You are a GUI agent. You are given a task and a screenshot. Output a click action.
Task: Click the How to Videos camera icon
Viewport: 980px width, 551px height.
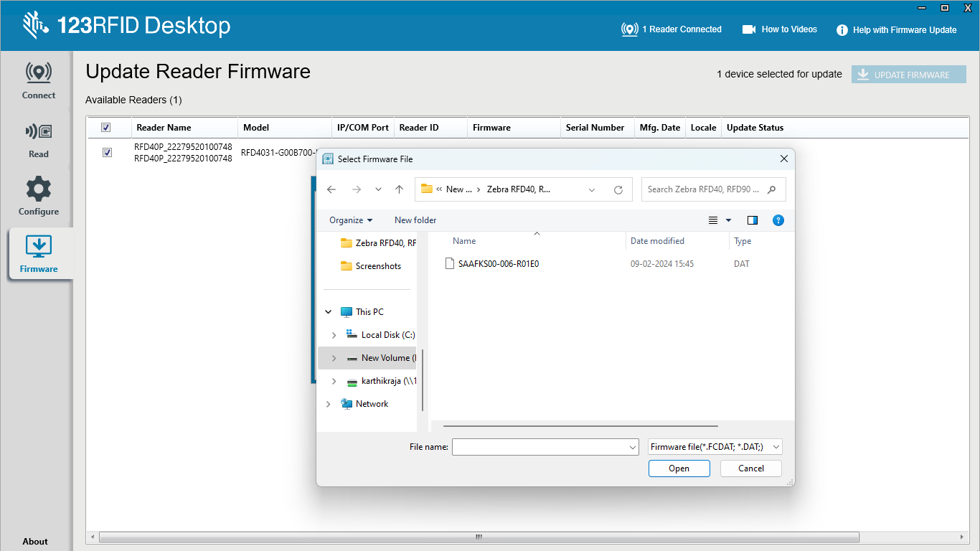pyautogui.click(x=749, y=29)
